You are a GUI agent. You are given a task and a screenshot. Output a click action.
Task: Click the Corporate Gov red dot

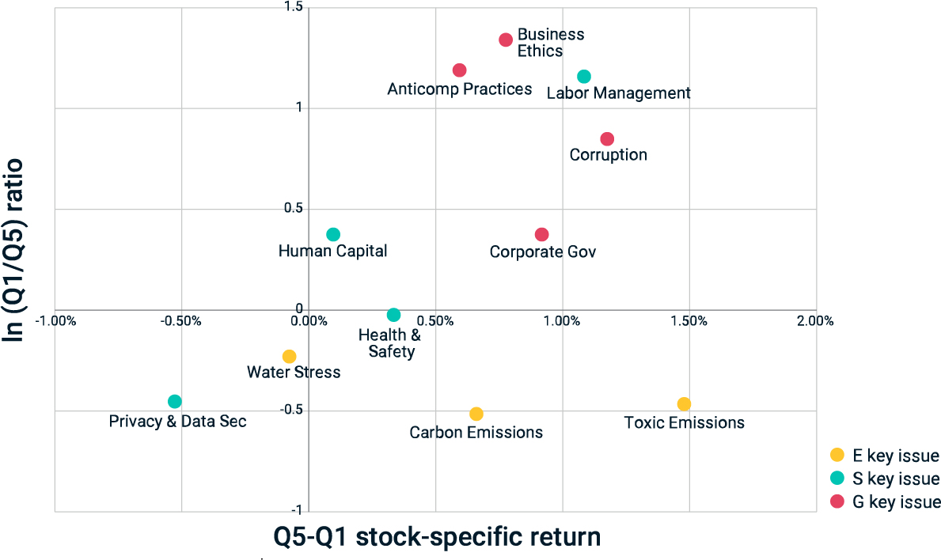point(542,234)
